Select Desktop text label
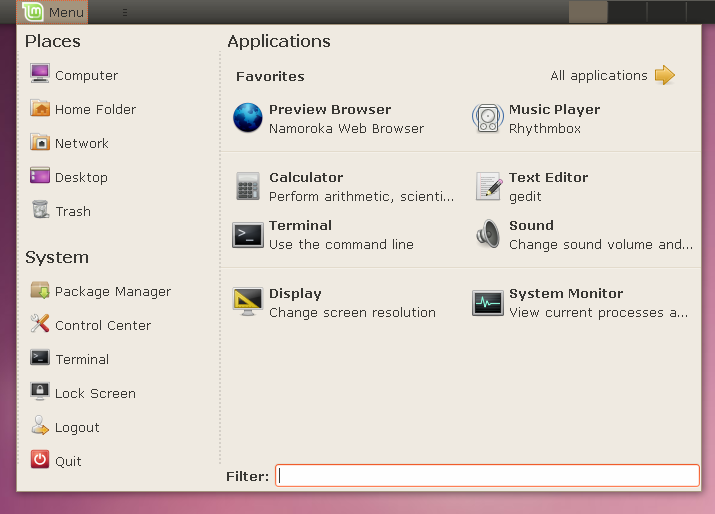Image resolution: width=715 pixels, height=514 pixels. [x=82, y=177]
